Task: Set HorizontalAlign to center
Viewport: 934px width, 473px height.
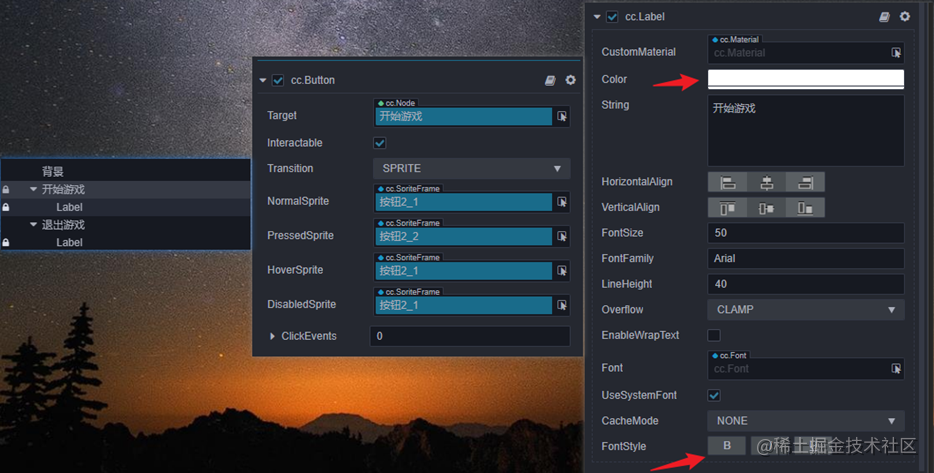Action: 767,182
